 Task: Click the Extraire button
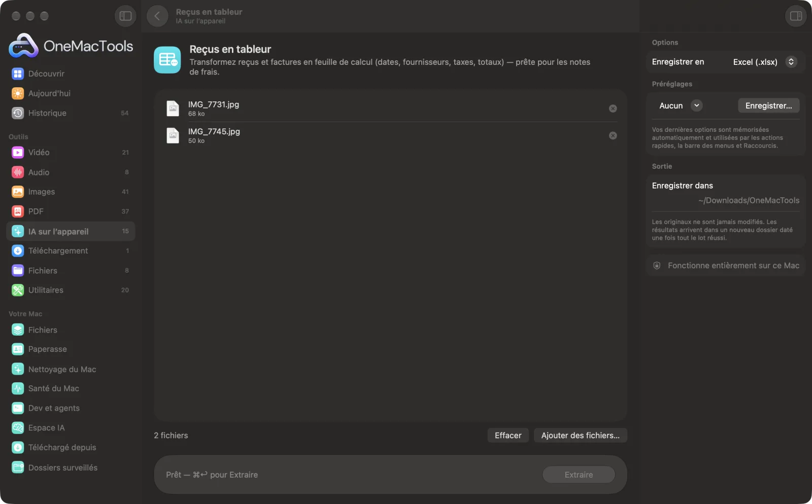pos(579,475)
